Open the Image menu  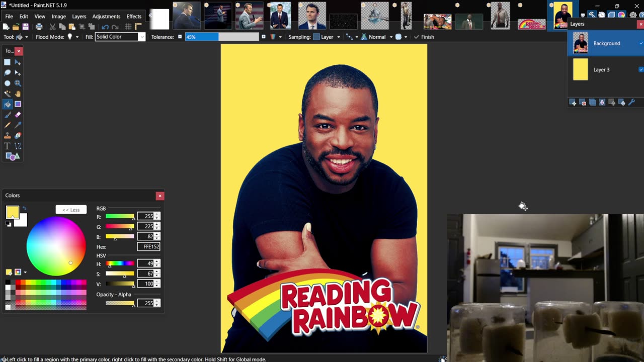[x=59, y=16]
